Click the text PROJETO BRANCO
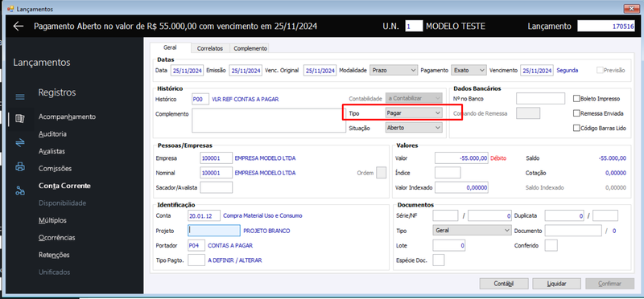 266,231
